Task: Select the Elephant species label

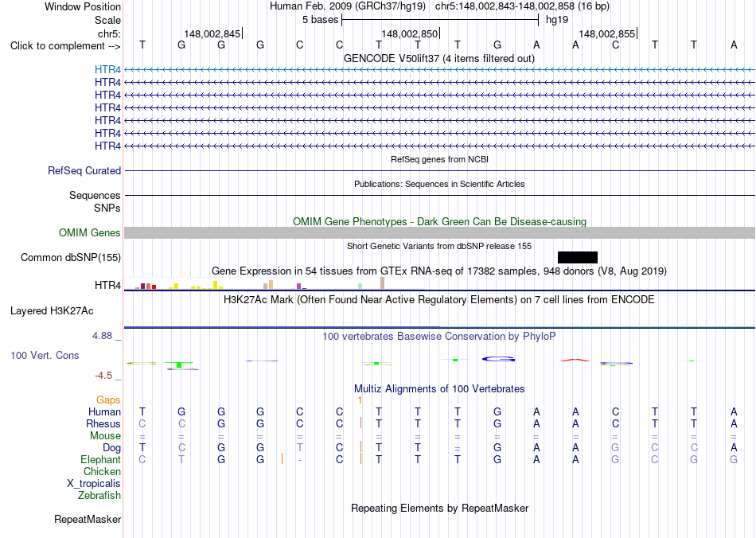Action: 101,459
